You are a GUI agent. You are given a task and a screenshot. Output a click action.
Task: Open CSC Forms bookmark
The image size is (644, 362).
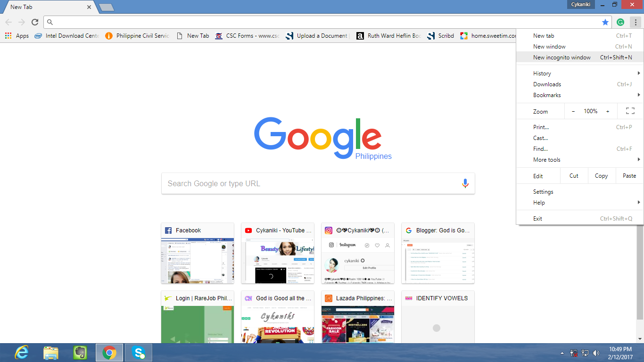(247, 36)
